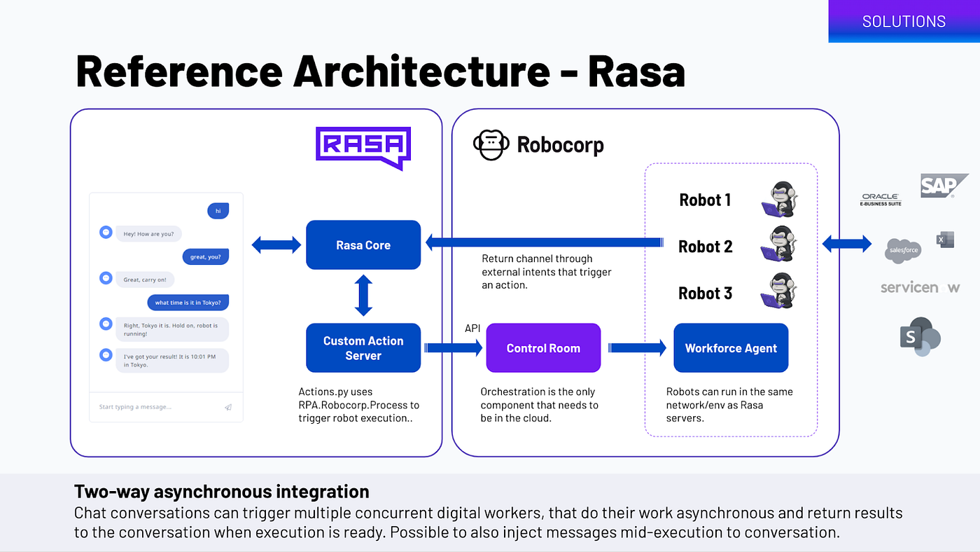
Task: Click the Robocorp monkey logo icon
Action: [x=491, y=145]
